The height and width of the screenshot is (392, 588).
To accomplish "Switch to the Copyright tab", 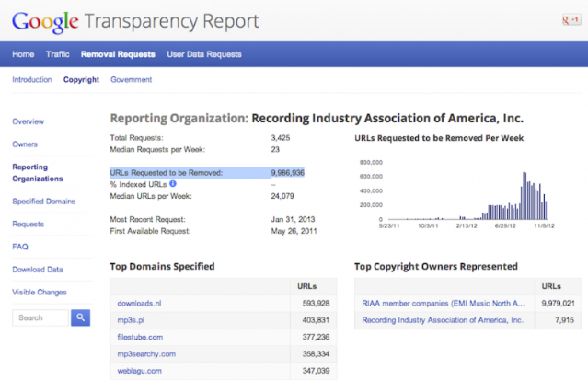I will [x=81, y=79].
